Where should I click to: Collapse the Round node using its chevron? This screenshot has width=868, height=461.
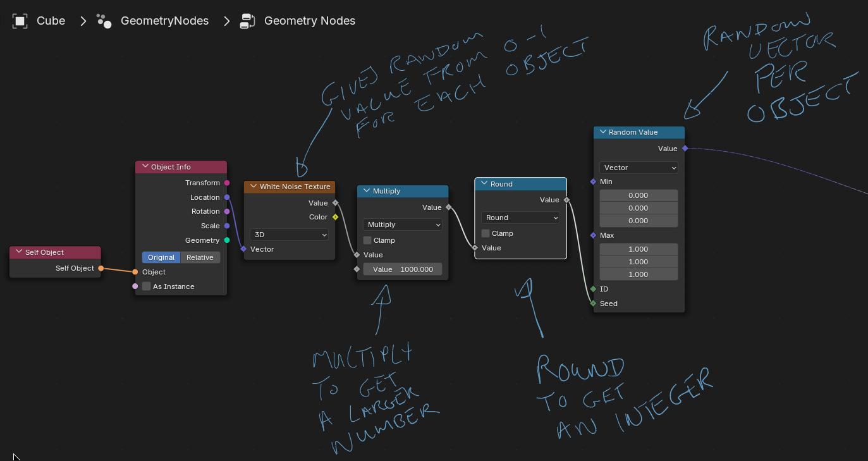pos(484,184)
